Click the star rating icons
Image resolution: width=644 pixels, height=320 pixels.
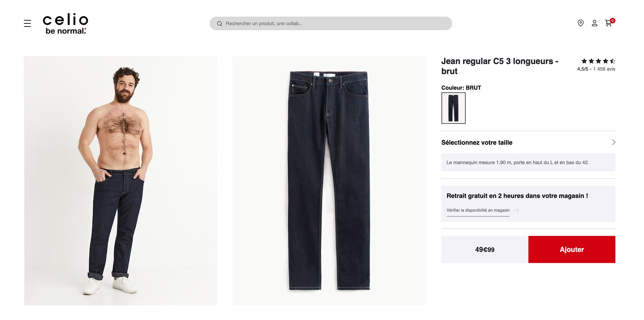point(598,61)
